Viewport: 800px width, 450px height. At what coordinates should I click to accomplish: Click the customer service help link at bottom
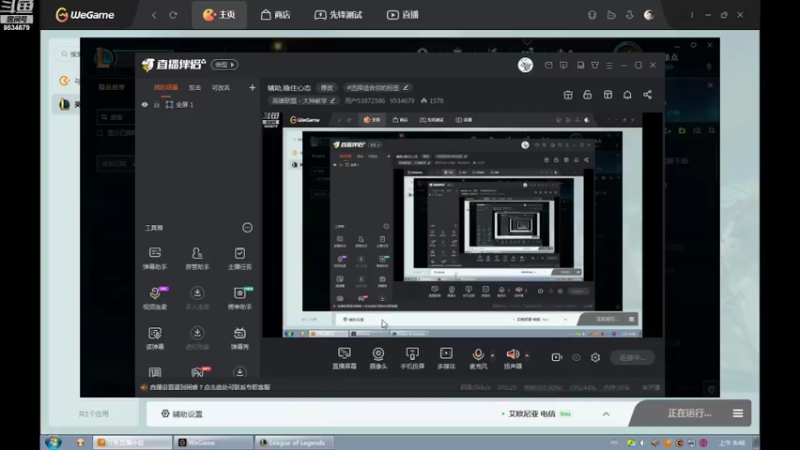tap(210, 387)
